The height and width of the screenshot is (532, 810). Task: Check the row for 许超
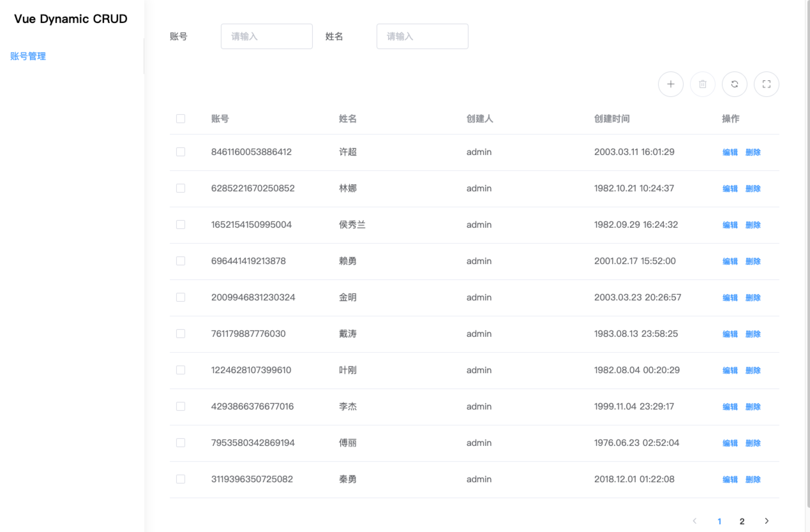(x=180, y=152)
